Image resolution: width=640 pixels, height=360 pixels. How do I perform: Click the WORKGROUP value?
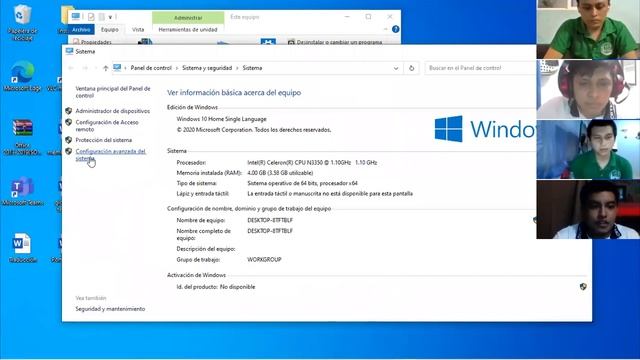[x=264, y=259]
